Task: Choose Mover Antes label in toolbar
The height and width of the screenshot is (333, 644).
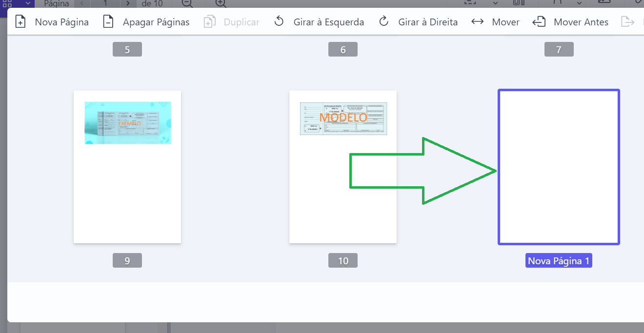Action: (x=581, y=22)
